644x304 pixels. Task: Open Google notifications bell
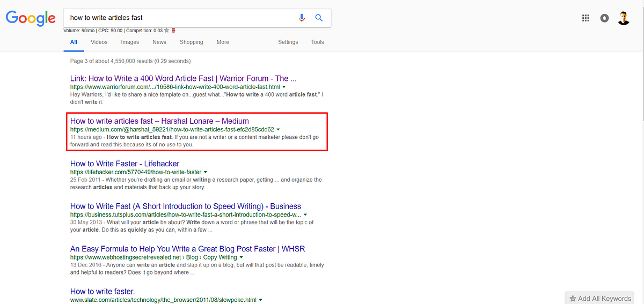pos(605,18)
